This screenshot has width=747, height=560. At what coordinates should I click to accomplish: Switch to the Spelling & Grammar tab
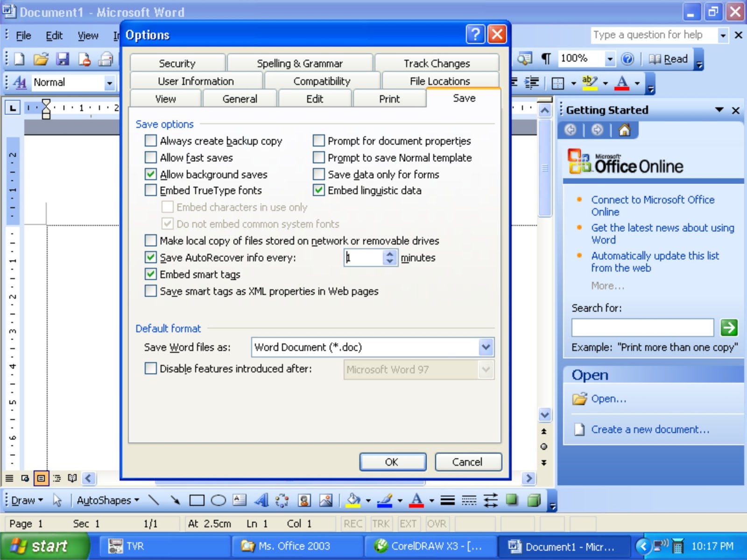tap(300, 63)
